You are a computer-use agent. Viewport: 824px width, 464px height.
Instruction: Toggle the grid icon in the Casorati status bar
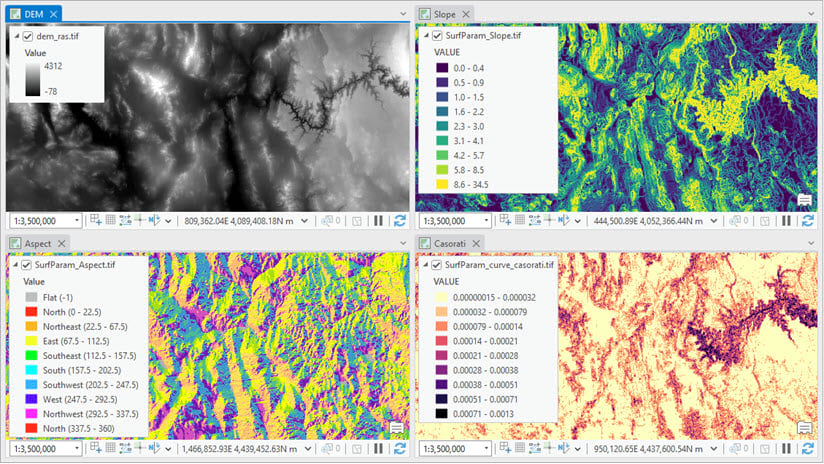[520, 448]
